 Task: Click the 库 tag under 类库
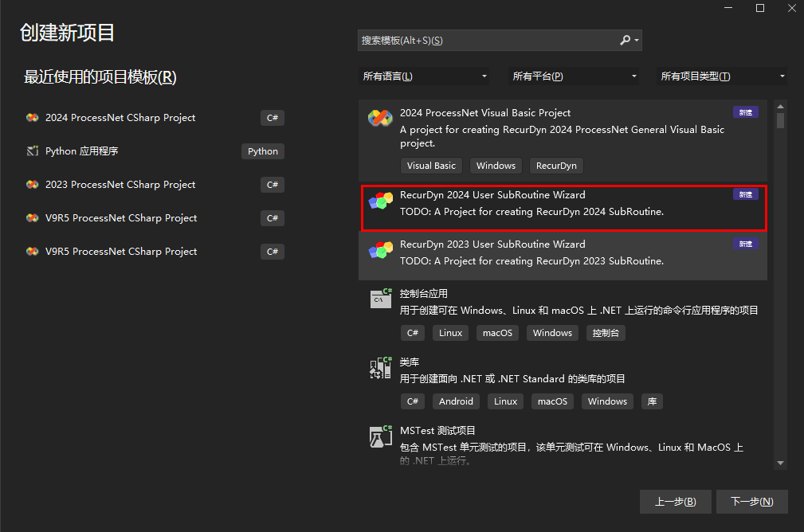point(652,401)
